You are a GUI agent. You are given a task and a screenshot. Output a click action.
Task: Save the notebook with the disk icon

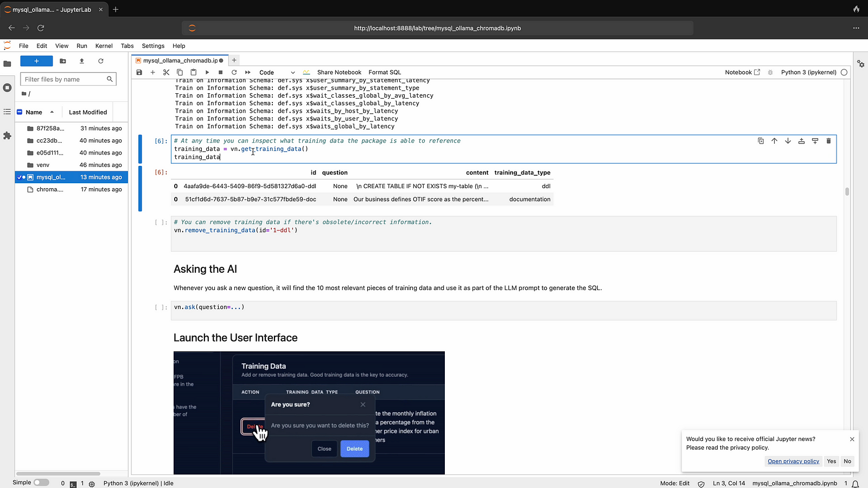click(x=139, y=72)
